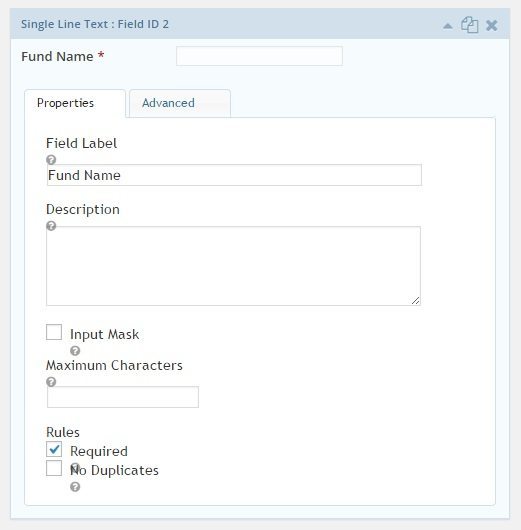This screenshot has width=521, height=530.
Task: Click inside the Description textarea
Action: point(234,266)
